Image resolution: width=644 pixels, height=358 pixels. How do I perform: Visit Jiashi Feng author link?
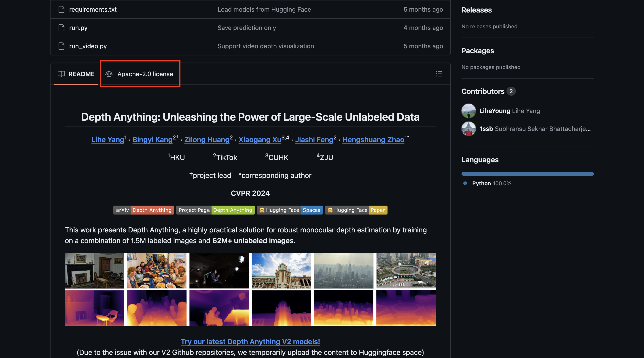314,139
